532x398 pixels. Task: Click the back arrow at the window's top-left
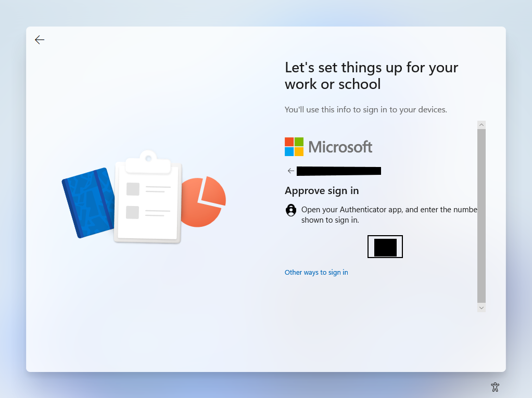40,40
